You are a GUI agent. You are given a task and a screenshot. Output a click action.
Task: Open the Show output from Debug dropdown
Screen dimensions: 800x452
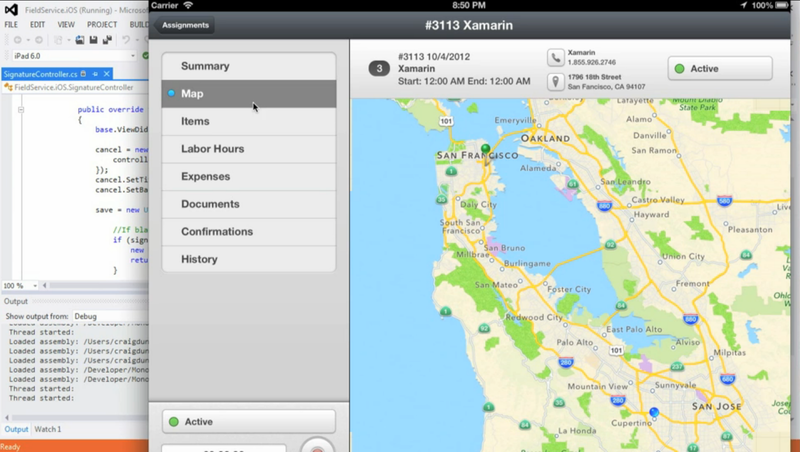point(111,316)
